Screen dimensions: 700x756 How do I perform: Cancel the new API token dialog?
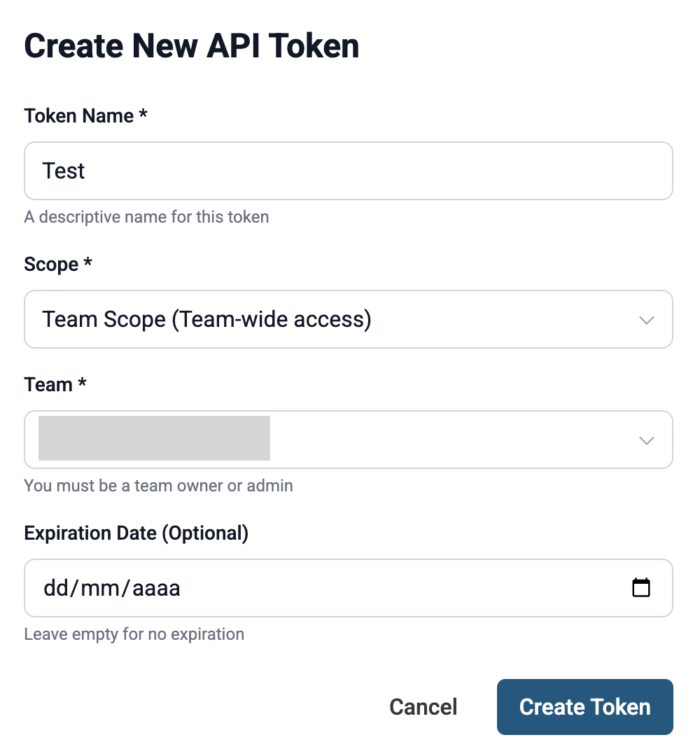coord(423,707)
